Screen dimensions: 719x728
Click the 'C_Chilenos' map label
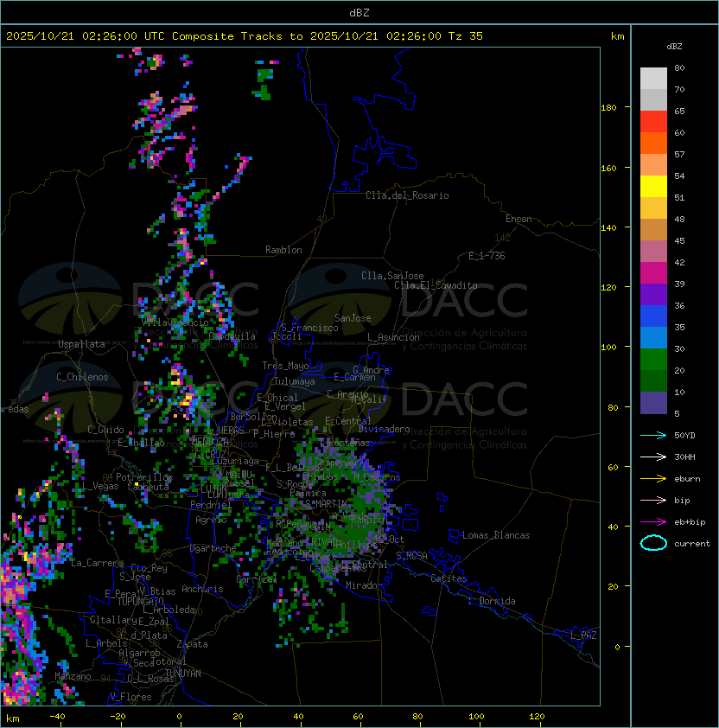click(x=82, y=377)
